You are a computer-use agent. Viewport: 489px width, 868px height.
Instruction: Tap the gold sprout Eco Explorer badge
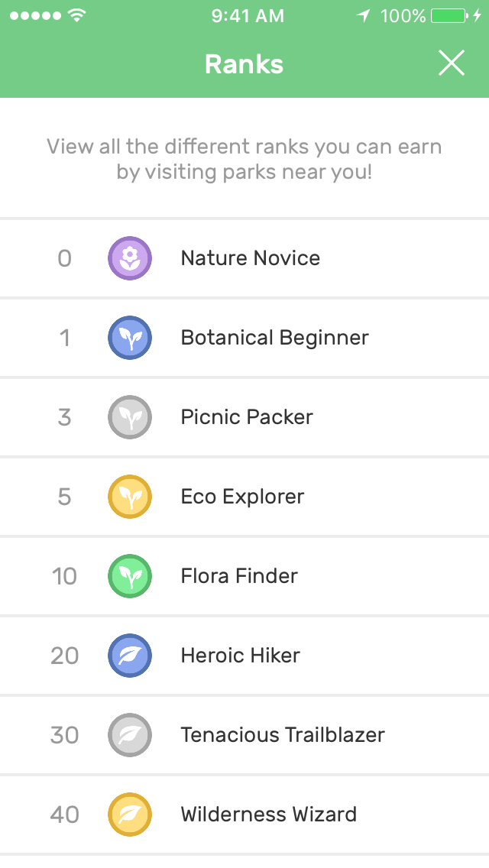tap(130, 497)
